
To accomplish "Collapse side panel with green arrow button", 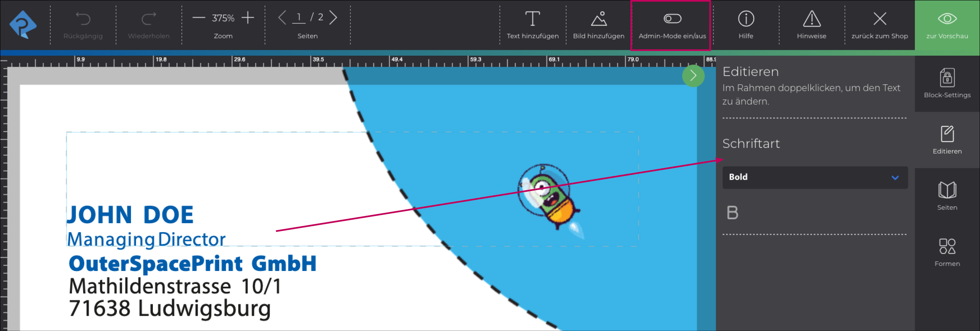I will [x=693, y=76].
